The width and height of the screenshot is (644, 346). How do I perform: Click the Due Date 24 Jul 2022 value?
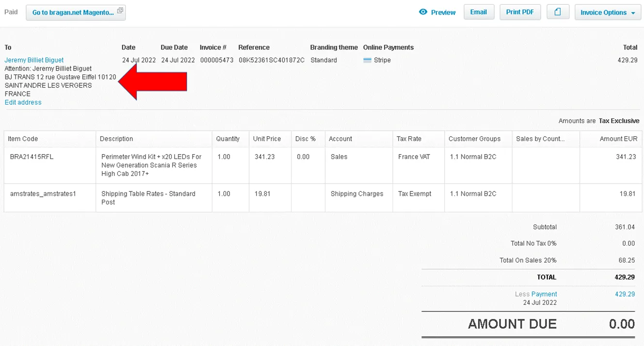click(x=178, y=60)
